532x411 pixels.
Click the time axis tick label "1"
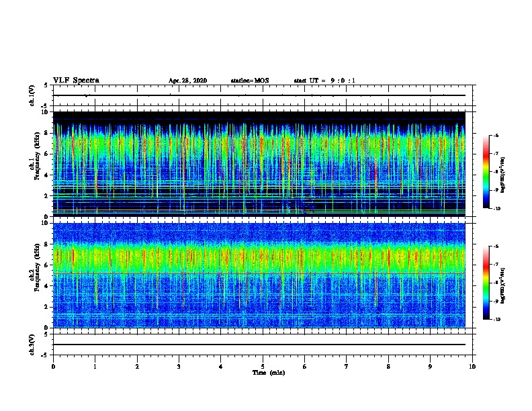click(x=95, y=367)
